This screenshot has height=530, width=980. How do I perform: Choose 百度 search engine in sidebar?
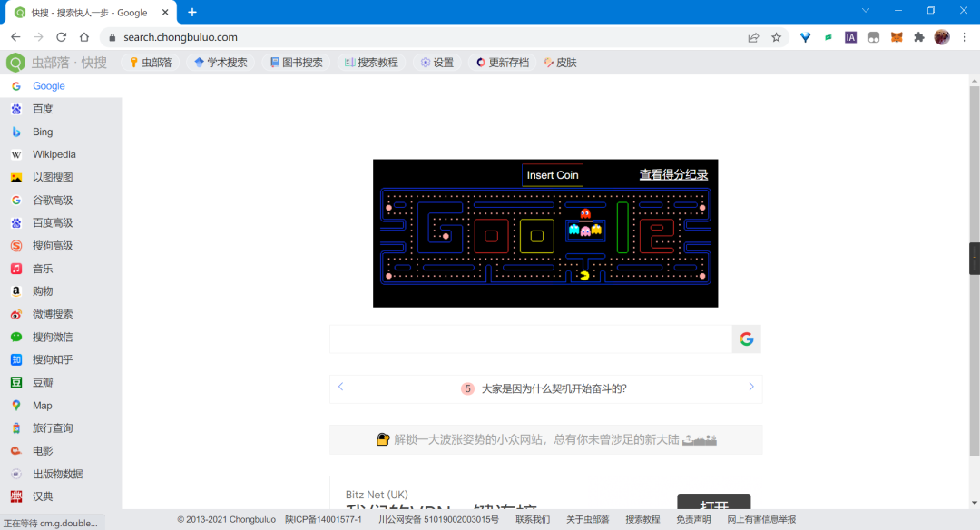point(61,109)
